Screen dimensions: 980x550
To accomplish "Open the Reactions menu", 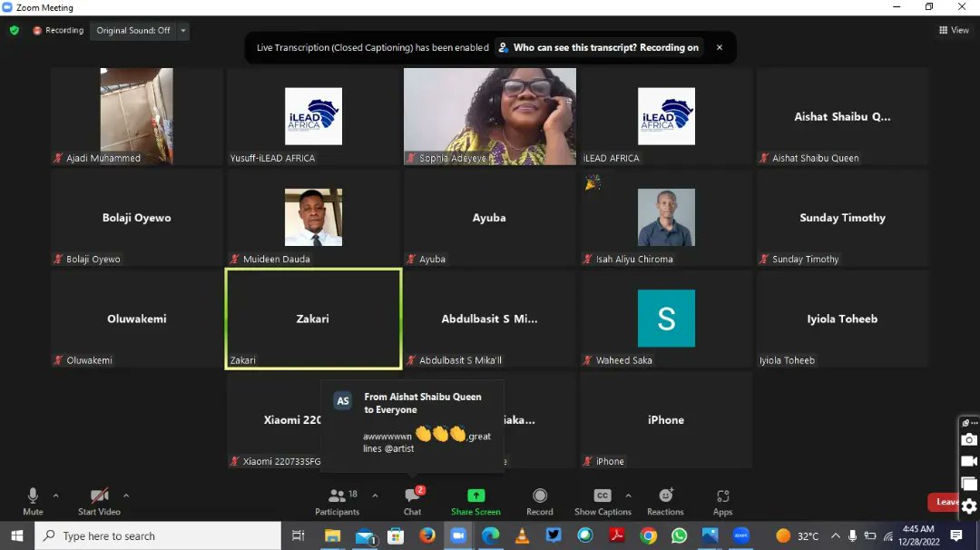I will pos(665,501).
